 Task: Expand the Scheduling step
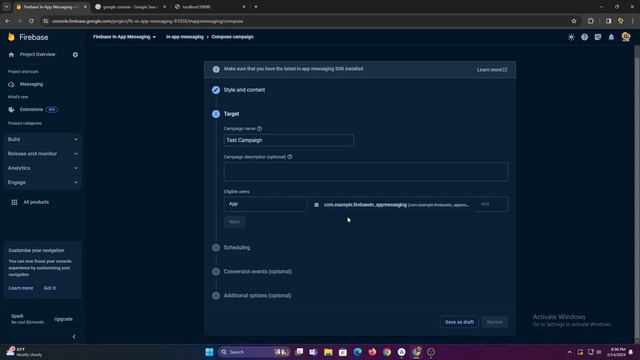click(x=237, y=247)
